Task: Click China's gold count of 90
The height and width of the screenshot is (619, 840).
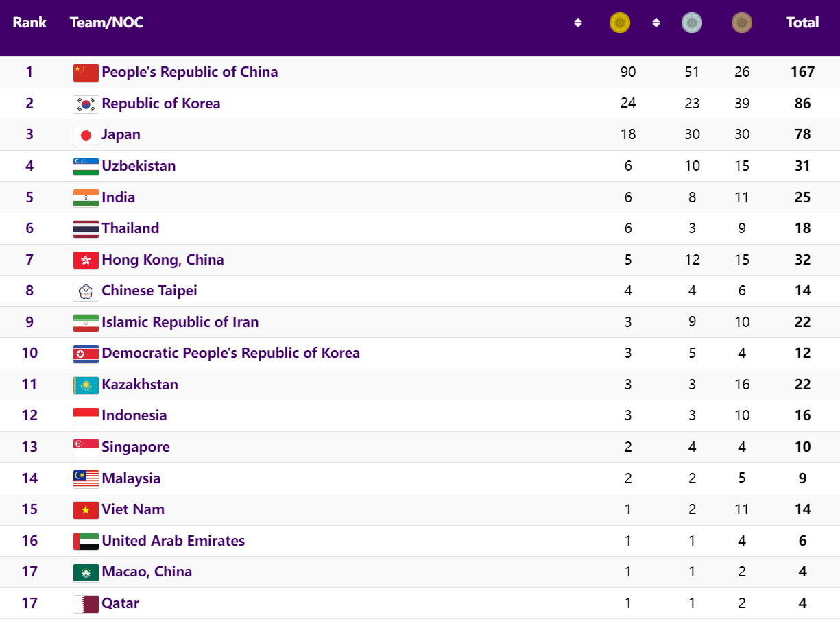Action: (x=628, y=72)
